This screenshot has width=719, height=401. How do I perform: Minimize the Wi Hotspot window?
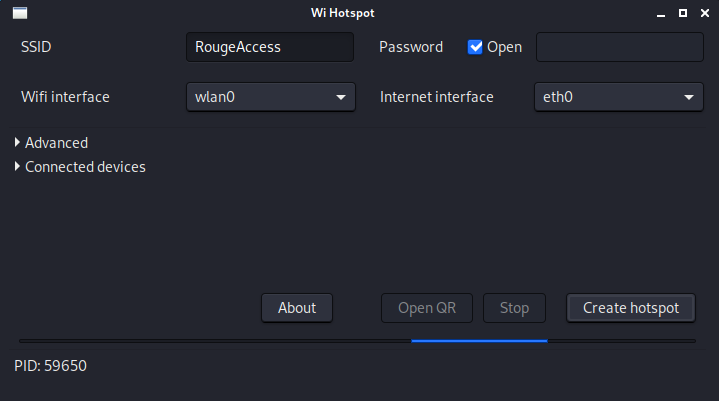tap(662, 14)
